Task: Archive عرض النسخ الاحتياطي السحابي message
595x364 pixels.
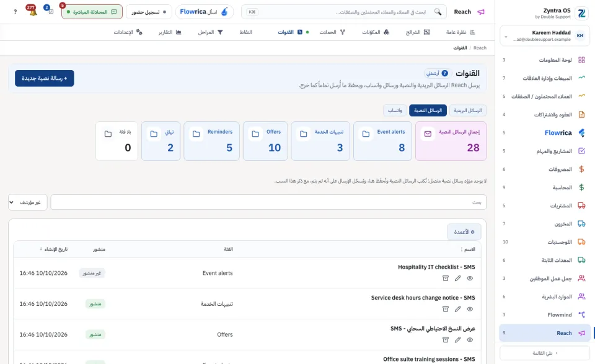Action: point(446,340)
